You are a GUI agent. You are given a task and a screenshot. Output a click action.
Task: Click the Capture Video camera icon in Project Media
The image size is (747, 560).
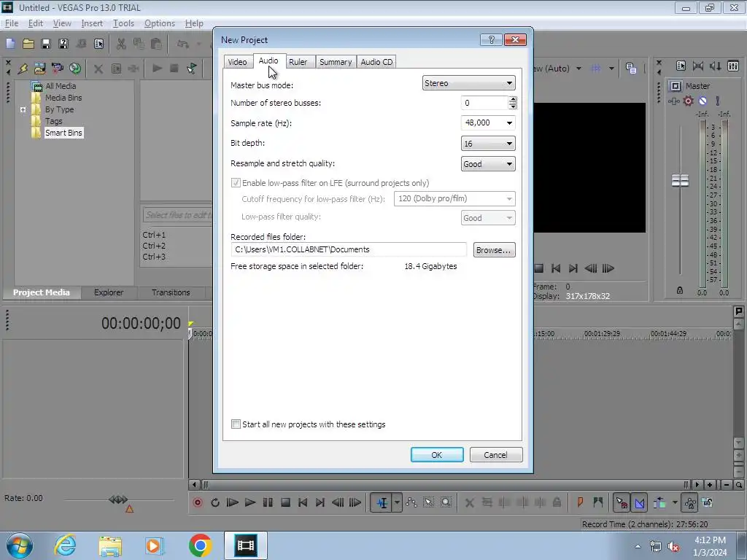point(57,68)
